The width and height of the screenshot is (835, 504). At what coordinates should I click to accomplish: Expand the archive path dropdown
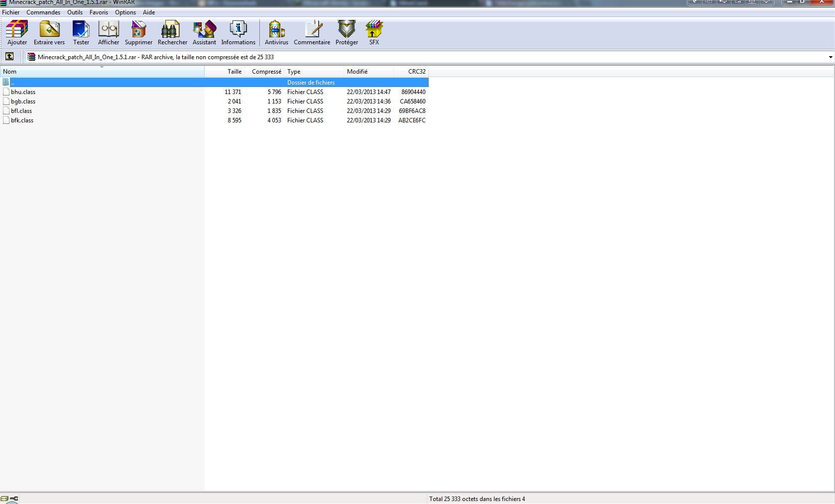click(830, 57)
